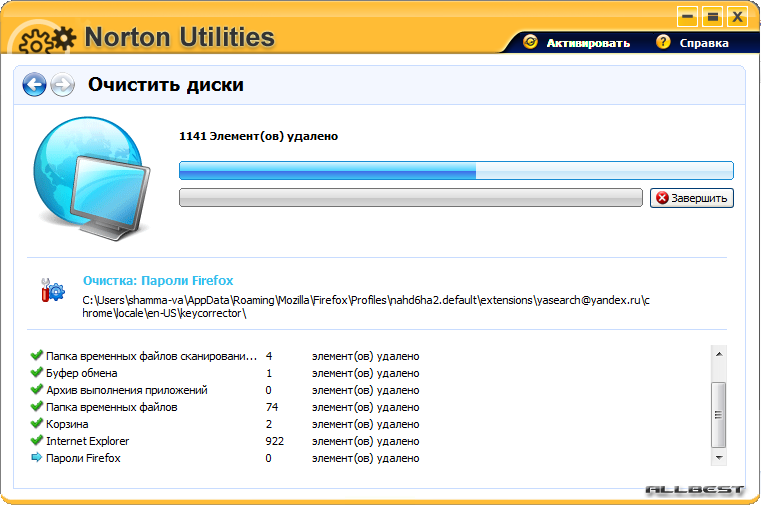Click the question mark help icon
Viewport: 761px width, 505px height.
pyautogui.click(x=663, y=42)
